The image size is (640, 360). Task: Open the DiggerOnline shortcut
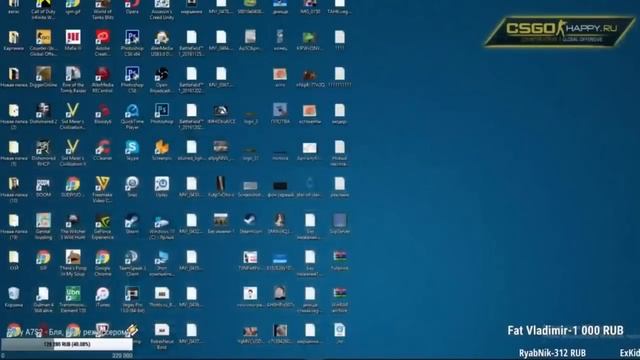(x=43, y=77)
